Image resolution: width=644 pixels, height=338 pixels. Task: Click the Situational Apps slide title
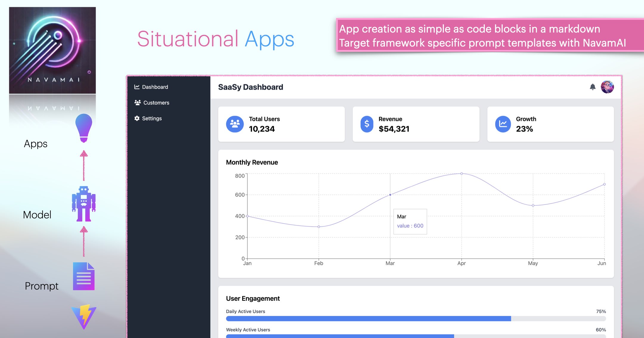tap(216, 39)
